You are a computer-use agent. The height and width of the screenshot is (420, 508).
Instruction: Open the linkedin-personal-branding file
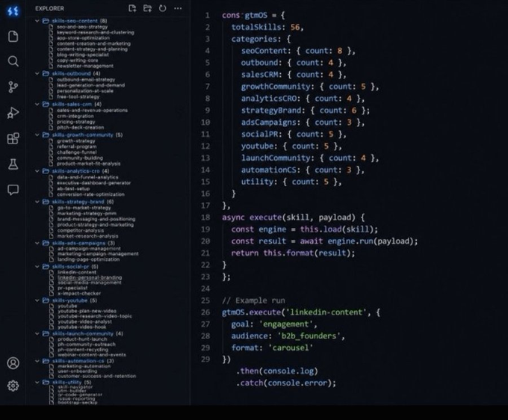click(x=90, y=277)
